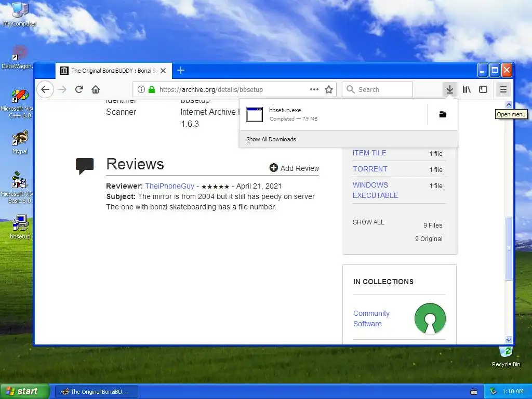Viewport: 532px width, 399px height.
Task: Open the Library toolbar icon
Action: pos(467,89)
